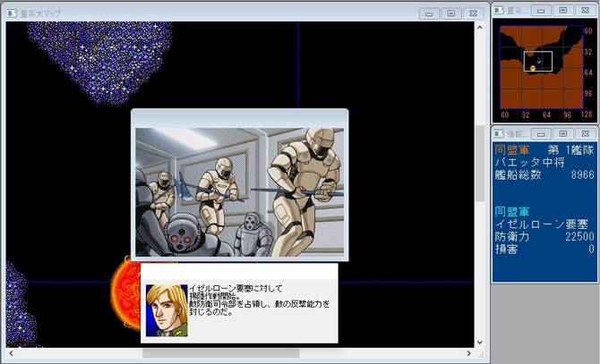Click the info panel window title icon
The width and height of the screenshot is (600, 364).
[499, 133]
